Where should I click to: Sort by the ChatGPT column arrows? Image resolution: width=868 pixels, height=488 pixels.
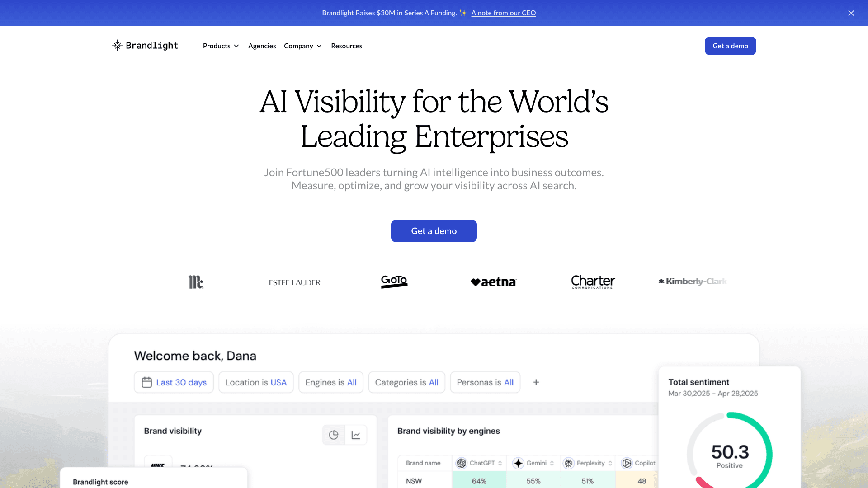tap(500, 463)
